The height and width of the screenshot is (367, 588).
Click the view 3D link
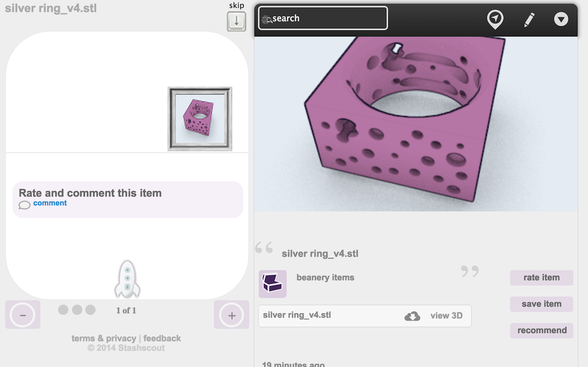[446, 316]
